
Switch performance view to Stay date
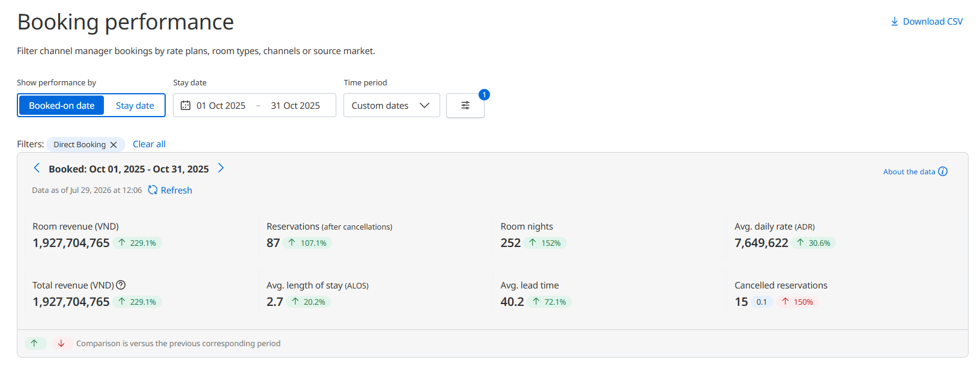[135, 105]
